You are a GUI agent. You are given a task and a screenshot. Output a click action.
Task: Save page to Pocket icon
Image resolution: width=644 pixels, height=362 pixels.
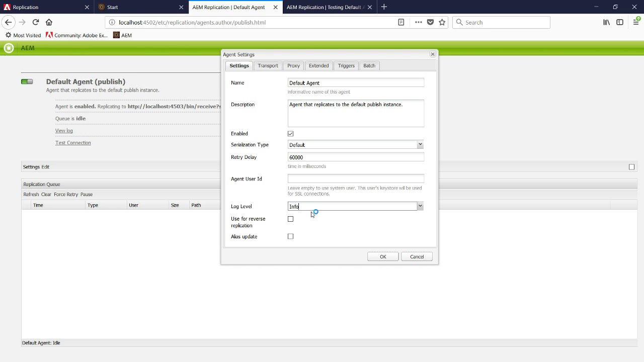pos(430,22)
